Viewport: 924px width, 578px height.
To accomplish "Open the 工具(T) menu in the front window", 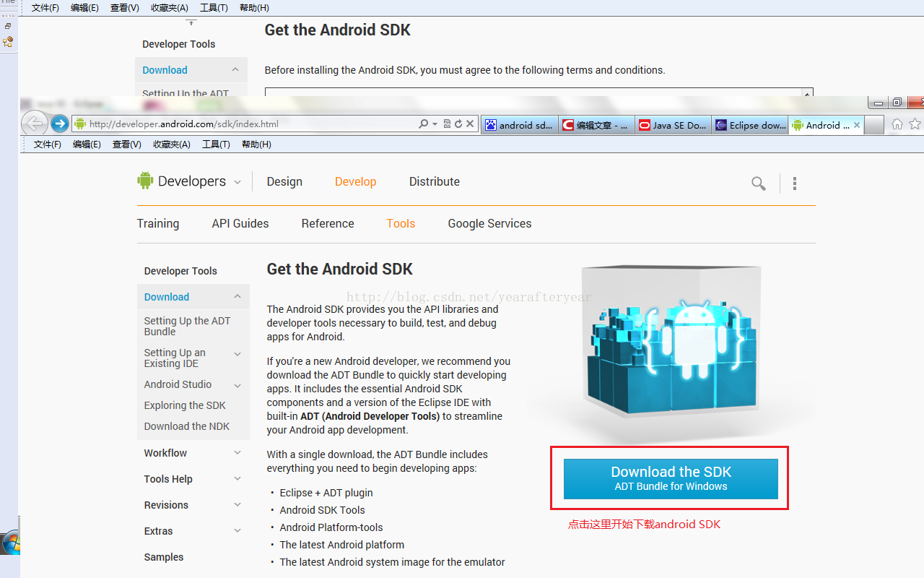I will click(216, 144).
